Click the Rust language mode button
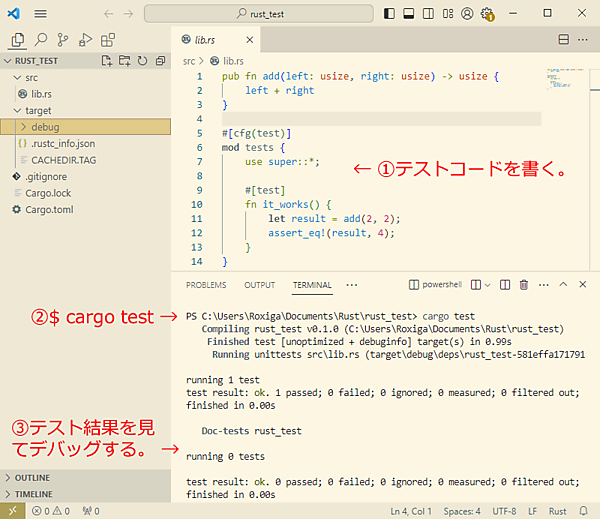This screenshot has width=600, height=519. point(559,511)
